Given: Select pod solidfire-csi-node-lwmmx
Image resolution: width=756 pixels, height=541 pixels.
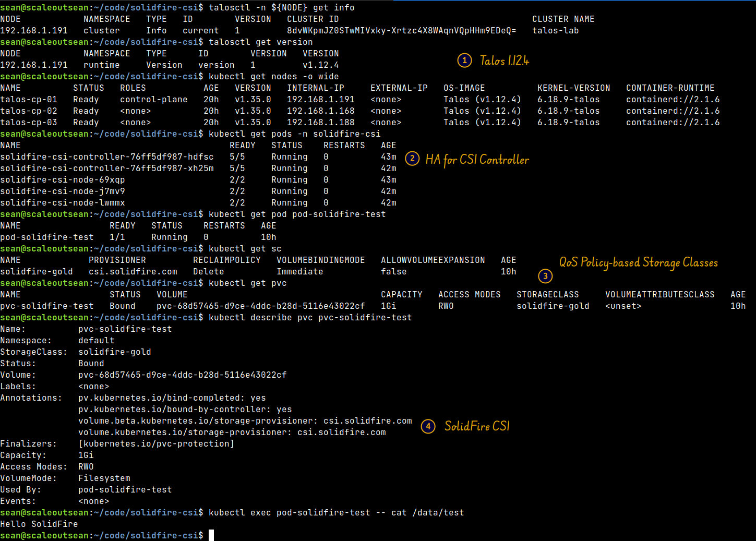Looking at the screenshot, I should coord(63,202).
